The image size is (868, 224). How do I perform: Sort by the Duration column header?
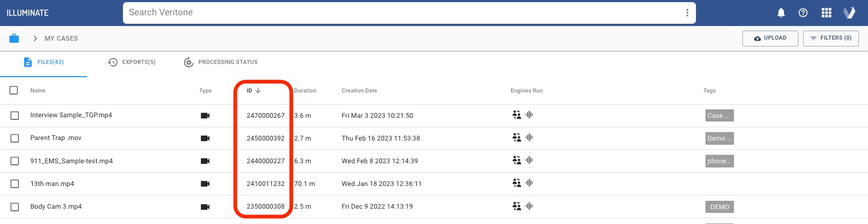(306, 91)
